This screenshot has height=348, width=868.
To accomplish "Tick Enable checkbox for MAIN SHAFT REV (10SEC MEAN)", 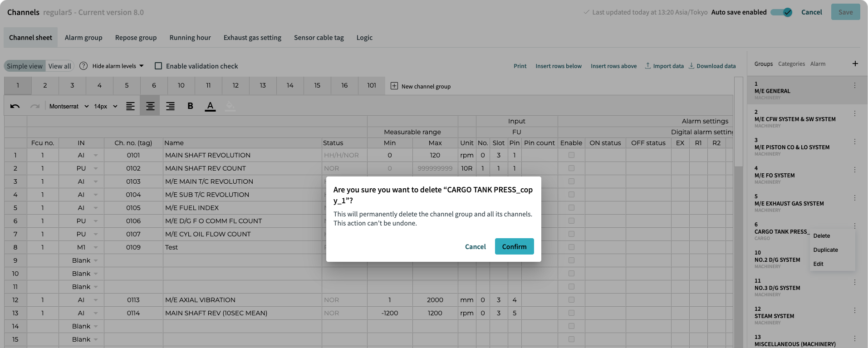I will click(x=571, y=313).
